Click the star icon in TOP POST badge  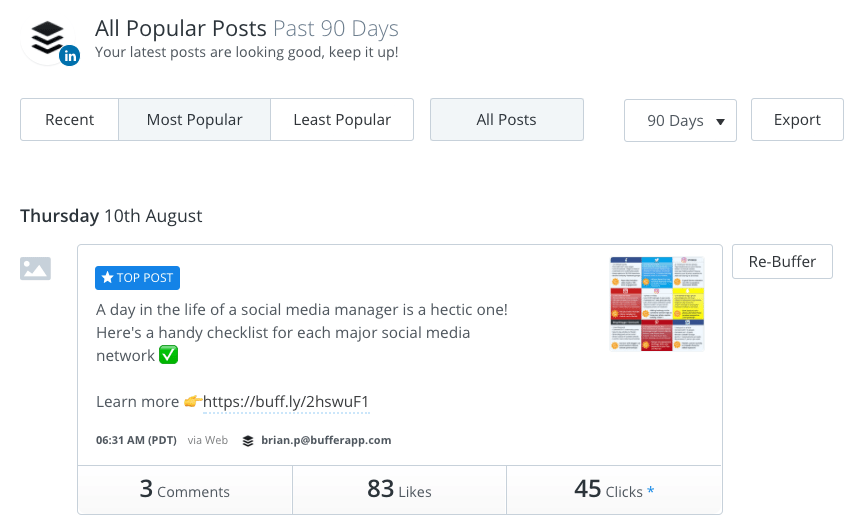tap(107, 278)
